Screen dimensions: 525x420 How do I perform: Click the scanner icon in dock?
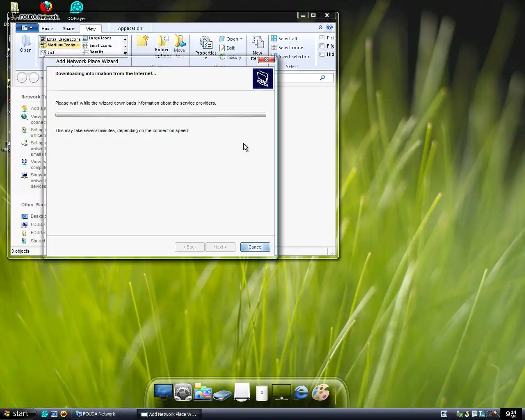(x=222, y=395)
